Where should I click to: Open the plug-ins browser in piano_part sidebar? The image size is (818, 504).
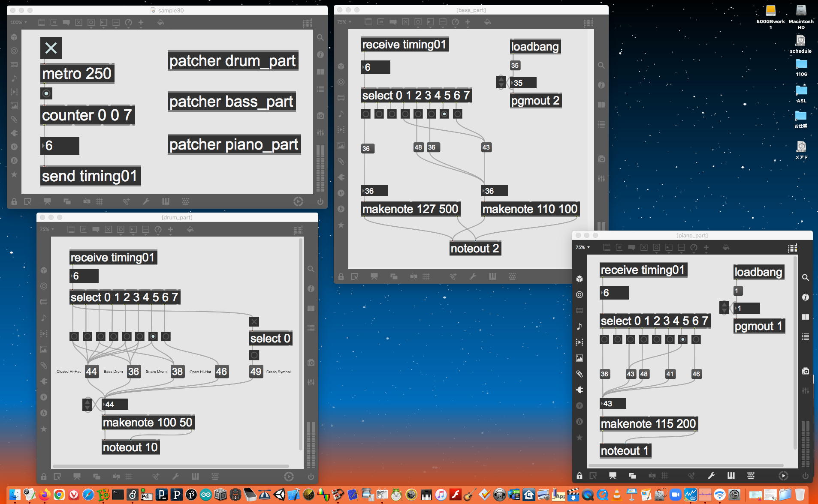tap(580, 390)
